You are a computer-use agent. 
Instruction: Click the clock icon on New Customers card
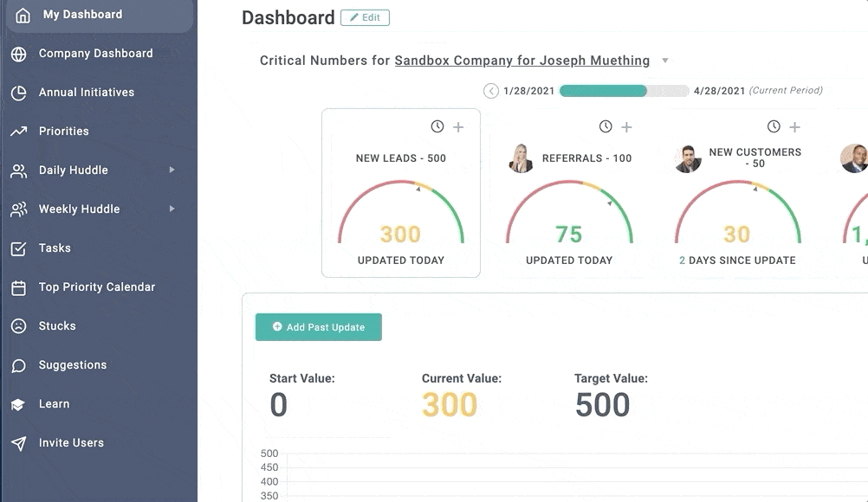(x=774, y=126)
